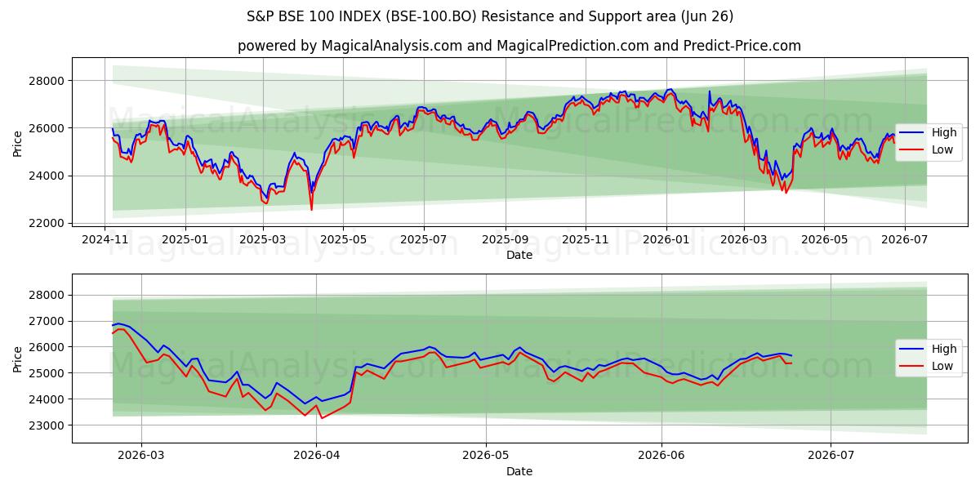Click the 'Date' axis label under bottom chart
Viewport: 980px width, 490px height.
(x=519, y=471)
